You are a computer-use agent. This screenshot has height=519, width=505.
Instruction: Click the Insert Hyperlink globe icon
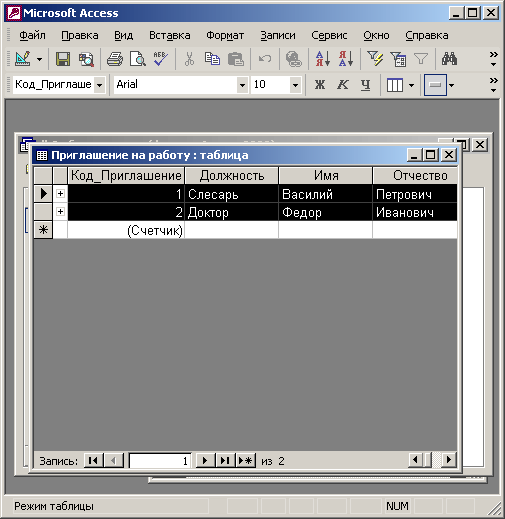tap(294, 59)
